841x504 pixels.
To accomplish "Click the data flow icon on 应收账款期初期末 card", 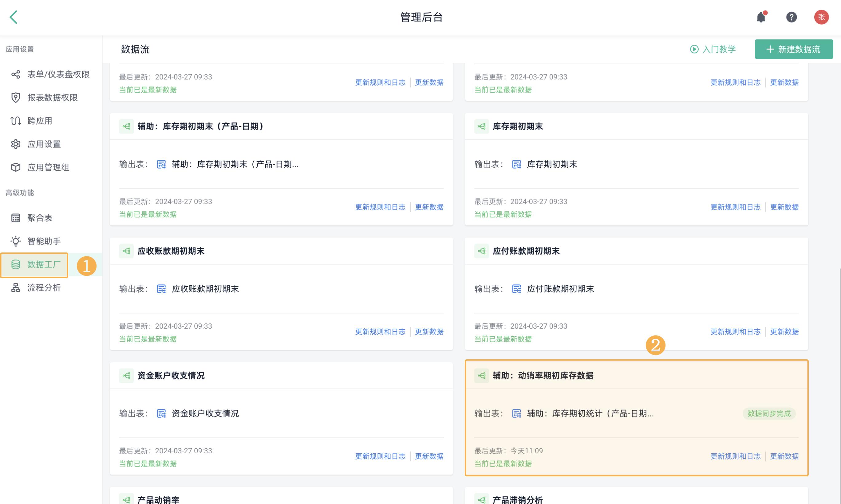I will pos(126,251).
